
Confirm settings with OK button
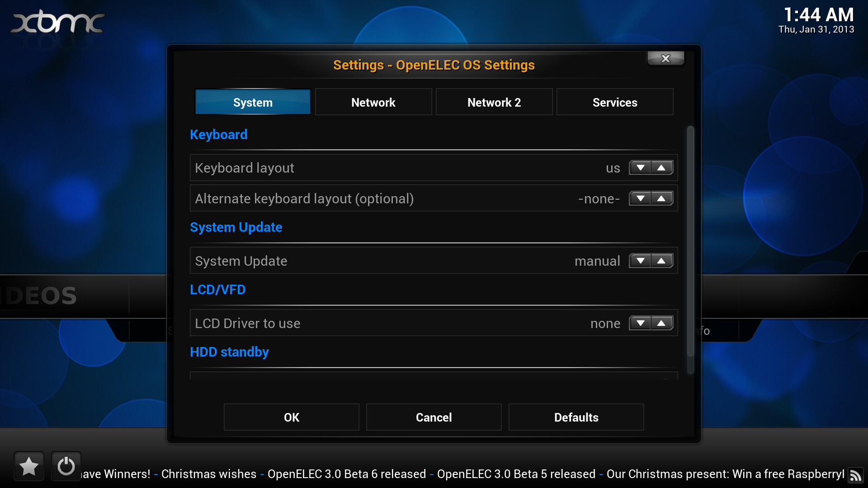tap(292, 417)
